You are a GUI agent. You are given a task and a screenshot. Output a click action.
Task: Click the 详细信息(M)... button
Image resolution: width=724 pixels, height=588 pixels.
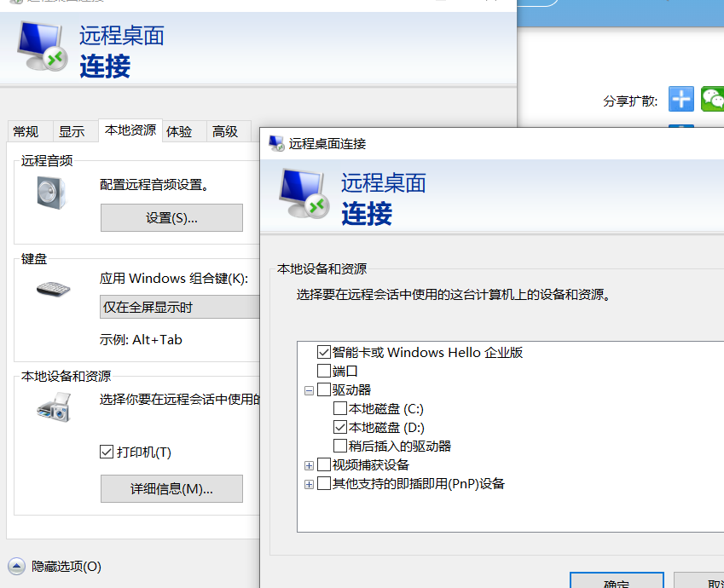(171, 489)
